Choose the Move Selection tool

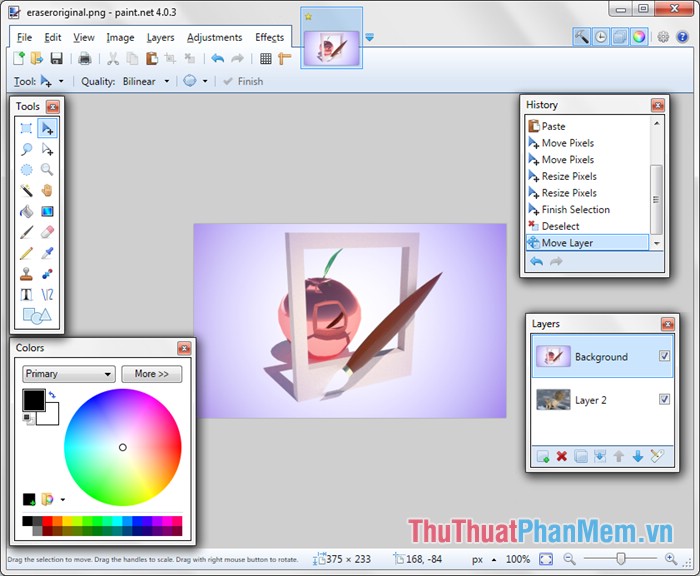pos(47,149)
